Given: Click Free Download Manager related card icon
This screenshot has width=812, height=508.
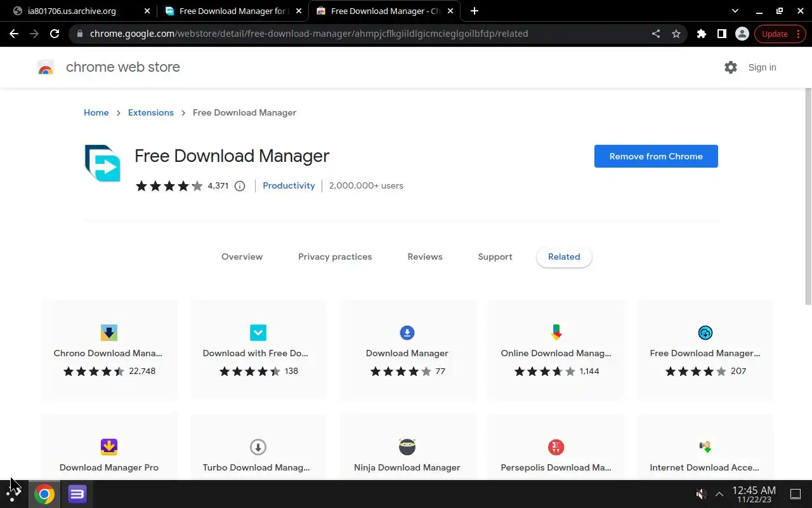Looking at the screenshot, I should pyautogui.click(x=705, y=333).
